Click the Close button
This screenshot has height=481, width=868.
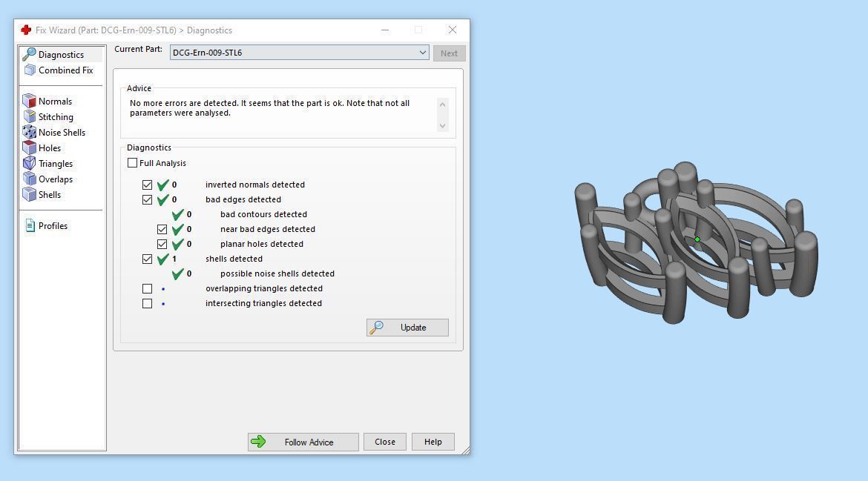(x=385, y=442)
